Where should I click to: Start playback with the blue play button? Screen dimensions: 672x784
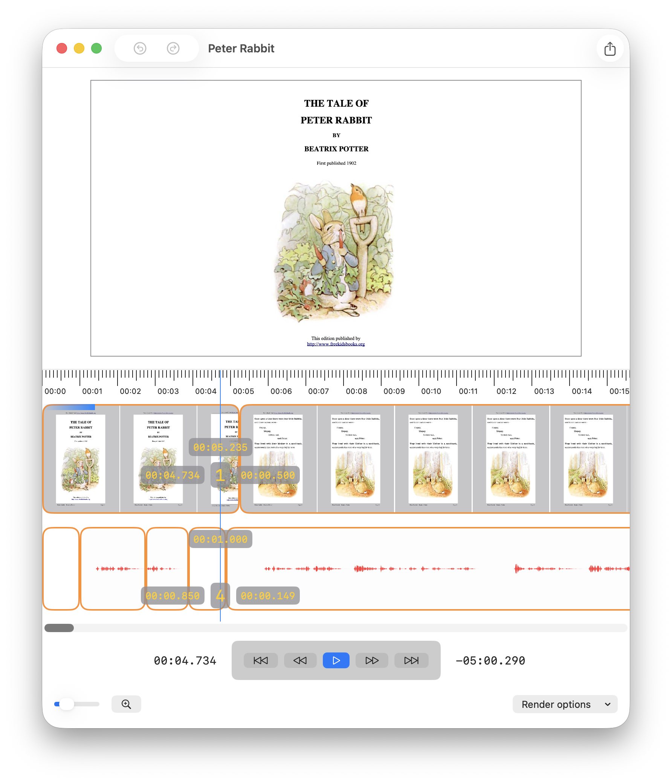[x=336, y=661]
